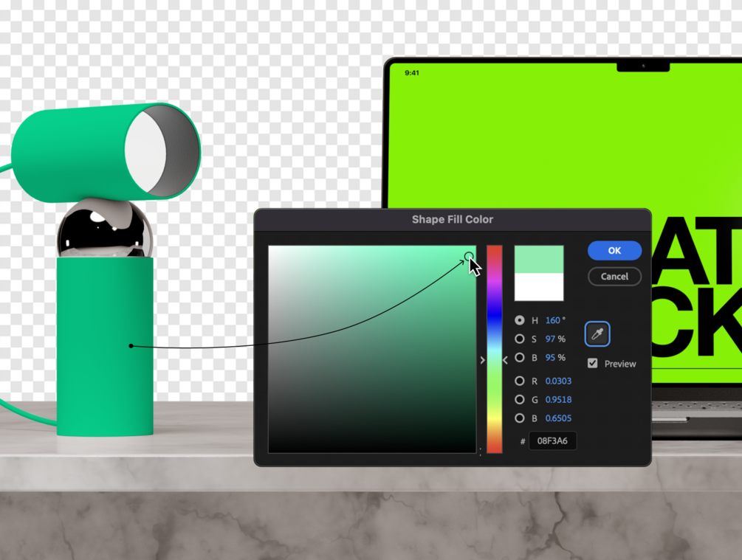Click the new color preview swatch

[x=539, y=259]
